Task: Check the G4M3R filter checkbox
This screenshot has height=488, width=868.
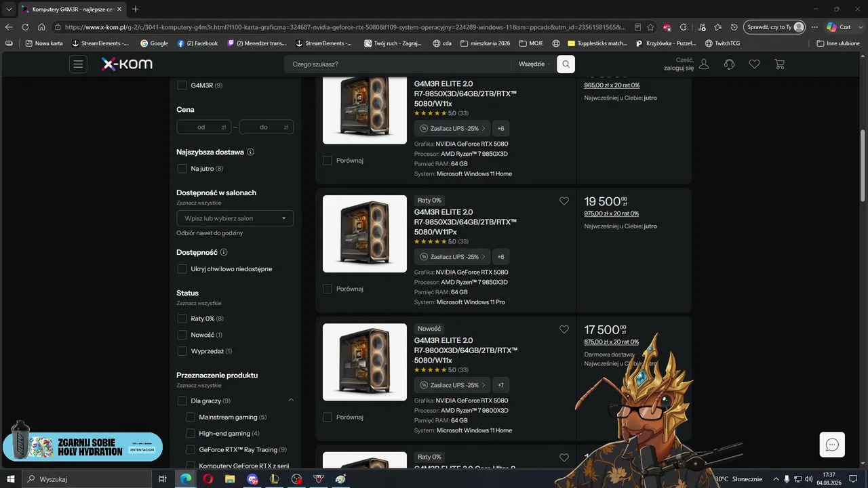Action: 182,85
